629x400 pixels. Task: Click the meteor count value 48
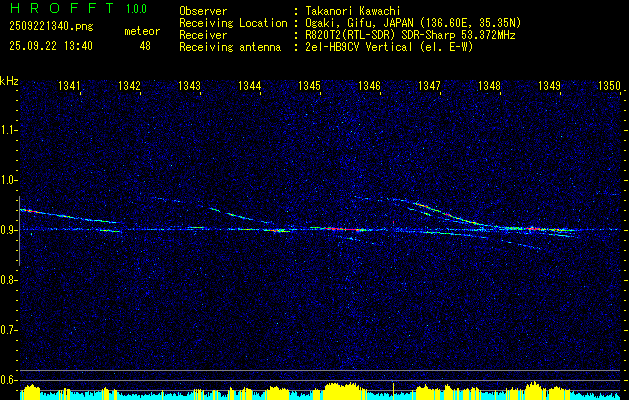(145, 46)
